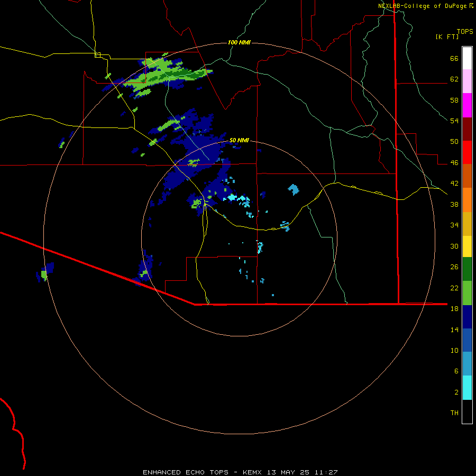Click the gold legend color block
Viewport: 476px width, 476px height.
467,224
